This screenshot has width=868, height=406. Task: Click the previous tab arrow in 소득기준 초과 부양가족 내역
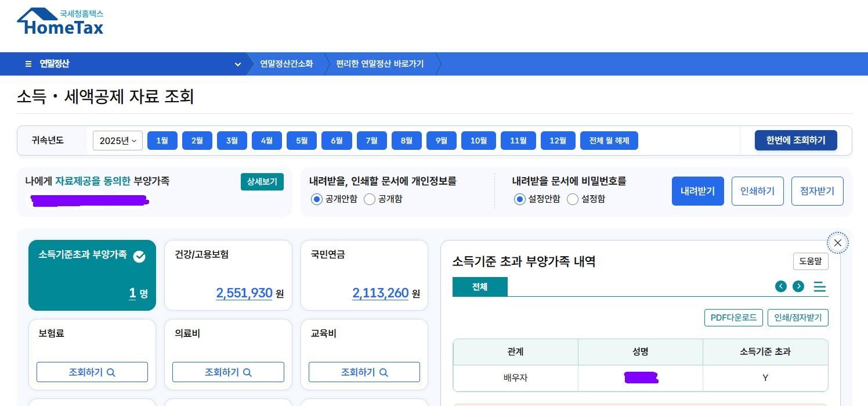[x=781, y=286]
